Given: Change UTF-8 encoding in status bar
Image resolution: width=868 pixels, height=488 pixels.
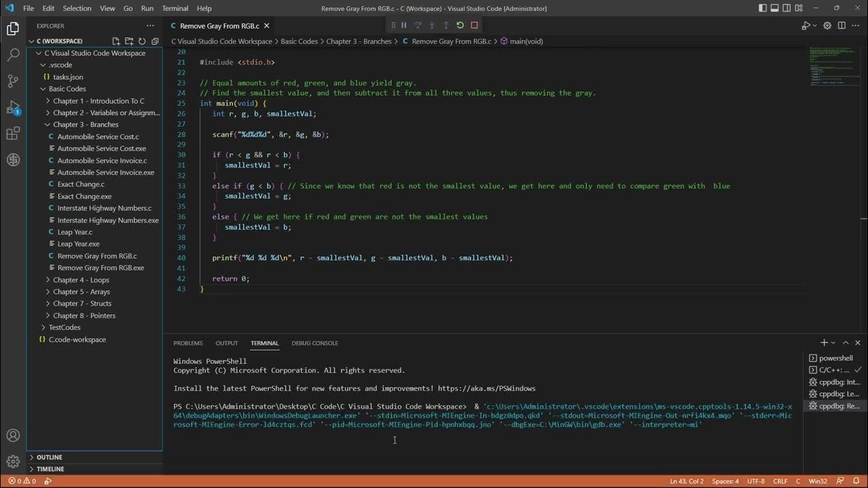Looking at the screenshot, I should [757, 481].
